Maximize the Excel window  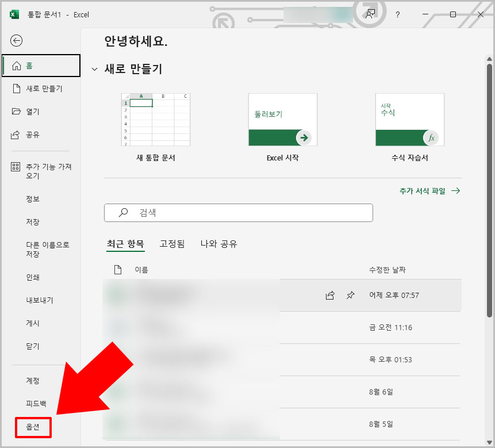452,14
